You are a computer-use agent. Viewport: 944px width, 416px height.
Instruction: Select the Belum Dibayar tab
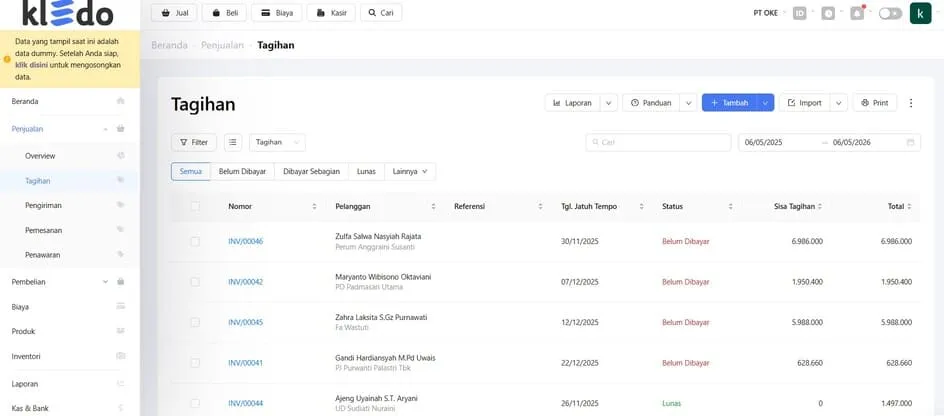coord(242,172)
